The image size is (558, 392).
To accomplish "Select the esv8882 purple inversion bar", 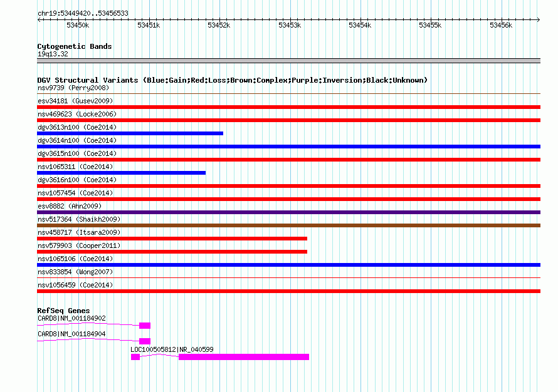I will point(288,212).
